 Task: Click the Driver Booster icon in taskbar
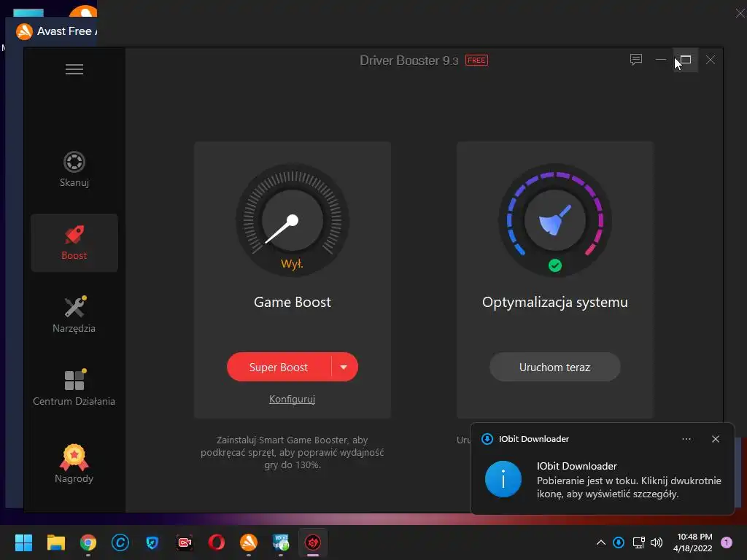(313, 542)
